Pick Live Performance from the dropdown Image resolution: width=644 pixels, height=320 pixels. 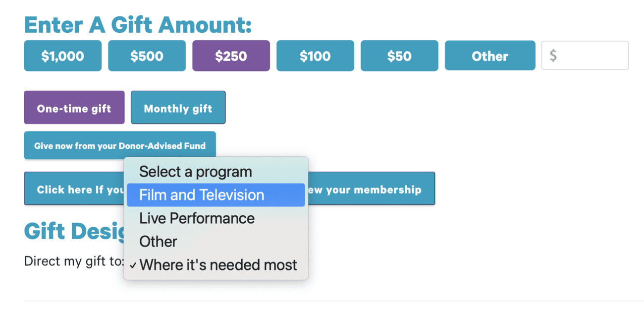[197, 218]
